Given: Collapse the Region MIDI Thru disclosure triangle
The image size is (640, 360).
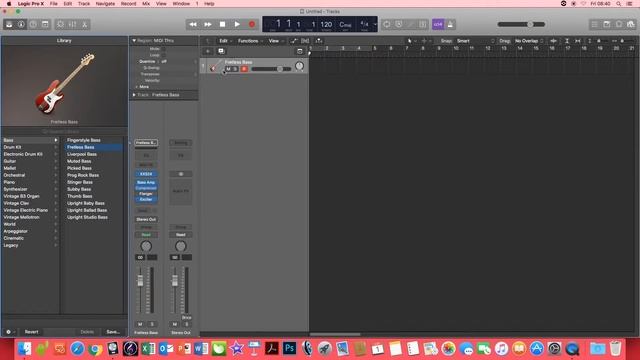Looking at the screenshot, I should tap(134, 41).
